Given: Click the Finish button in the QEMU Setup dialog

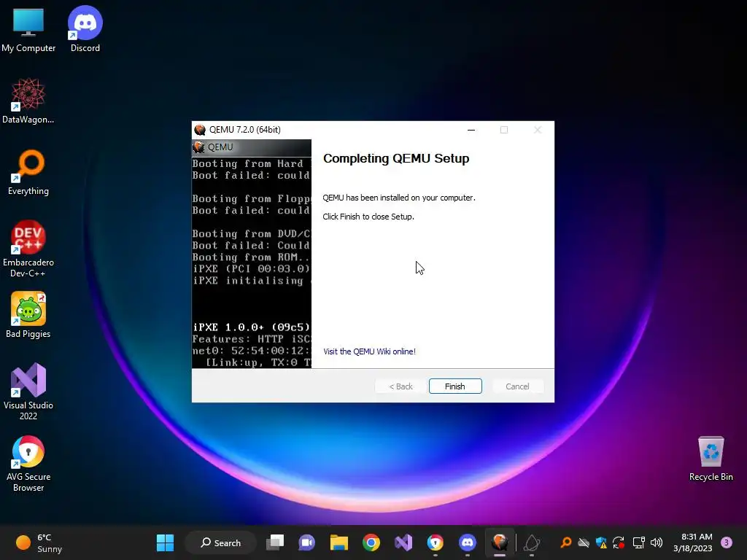Looking at the screenshot, I should tap(455, 386).
